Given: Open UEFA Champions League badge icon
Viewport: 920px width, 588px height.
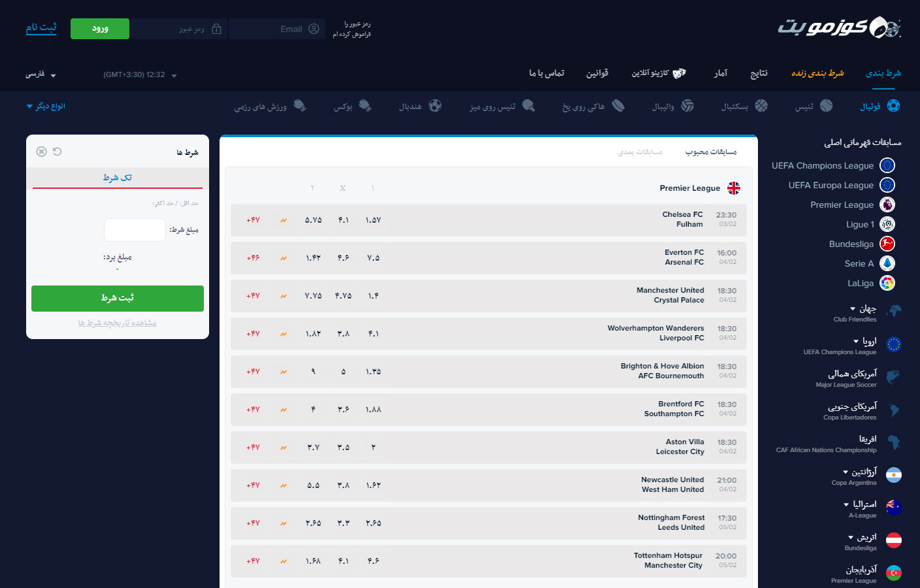Looking at the screenshot, I should pos(887,165).
